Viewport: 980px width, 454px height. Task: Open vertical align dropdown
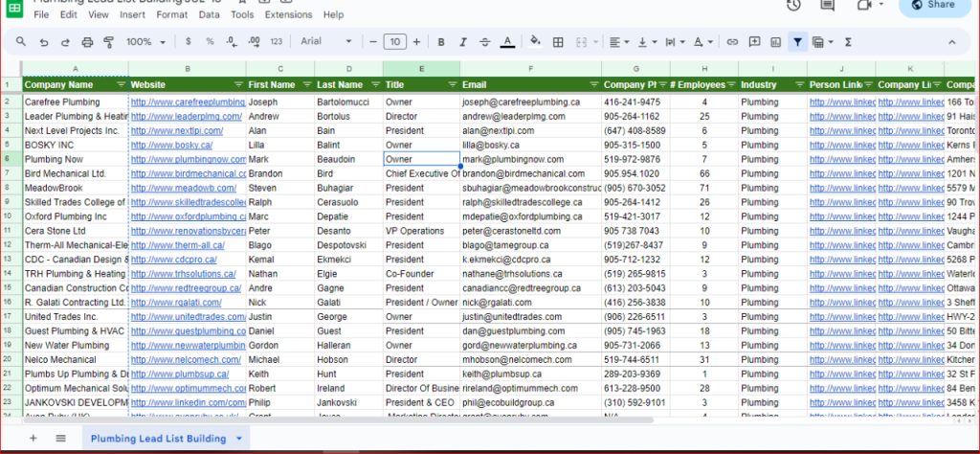click(x=648, y=42)
